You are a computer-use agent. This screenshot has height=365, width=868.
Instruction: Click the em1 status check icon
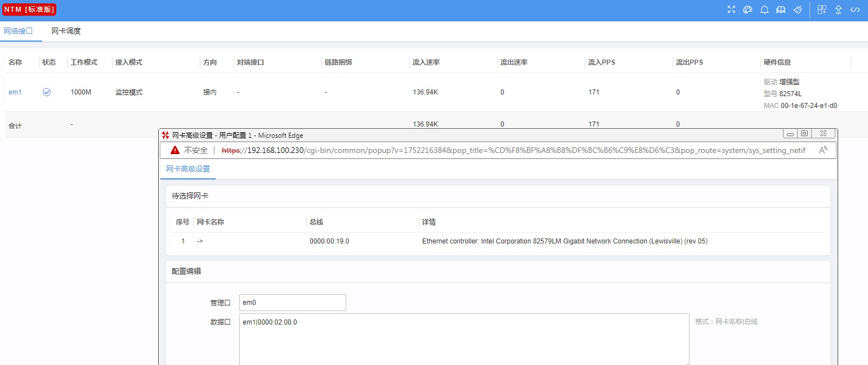[x=47, y=92]
